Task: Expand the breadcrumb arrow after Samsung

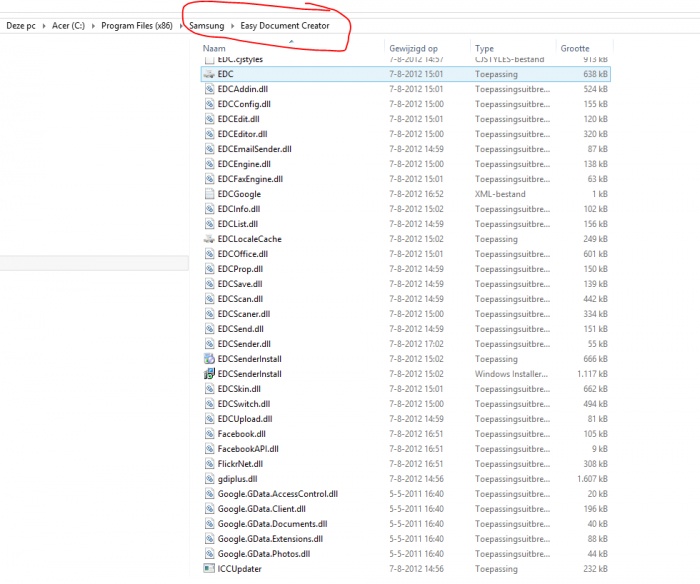Action: point(232,26)
